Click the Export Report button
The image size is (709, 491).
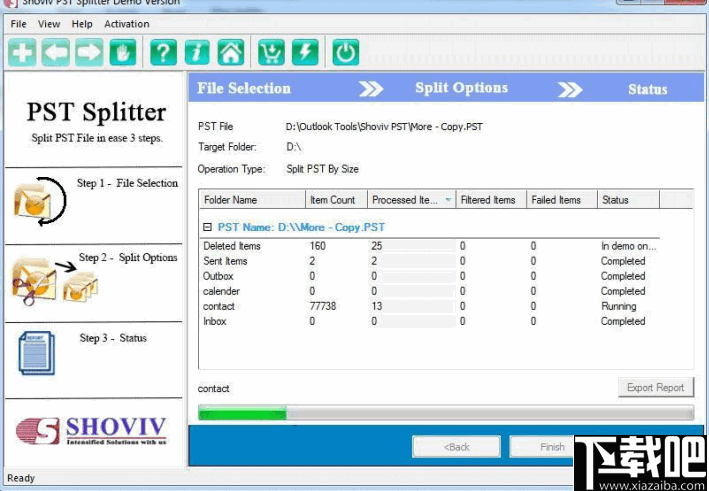coord(656,387)
